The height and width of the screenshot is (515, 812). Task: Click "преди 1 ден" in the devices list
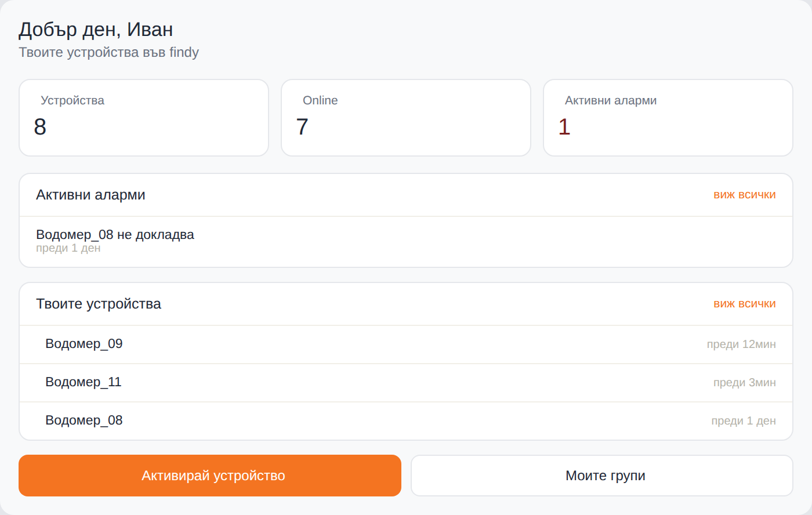pyautogui.click(x=744, y=421)
